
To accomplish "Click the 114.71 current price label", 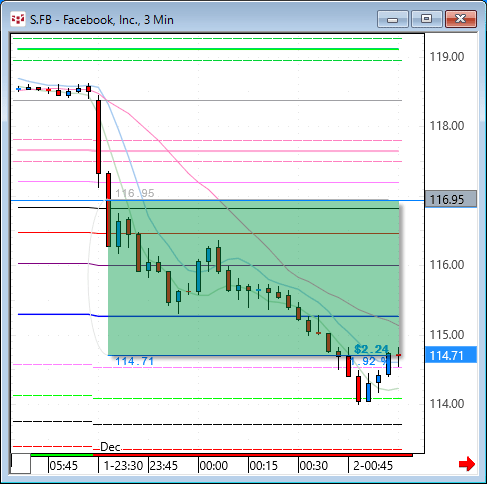I will [x=451, y=355].
